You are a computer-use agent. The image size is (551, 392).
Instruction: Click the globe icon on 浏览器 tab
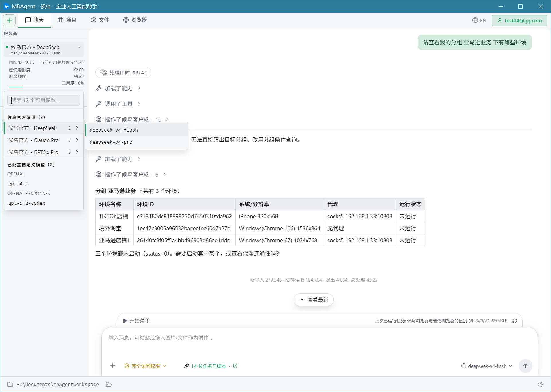[x=126, y=20]
